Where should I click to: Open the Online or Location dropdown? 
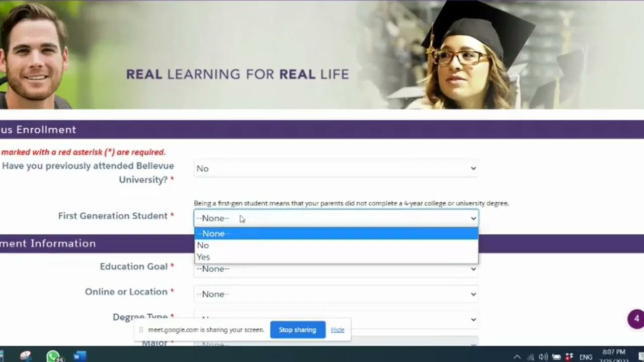pyautogui.click(x=336, y=294)
